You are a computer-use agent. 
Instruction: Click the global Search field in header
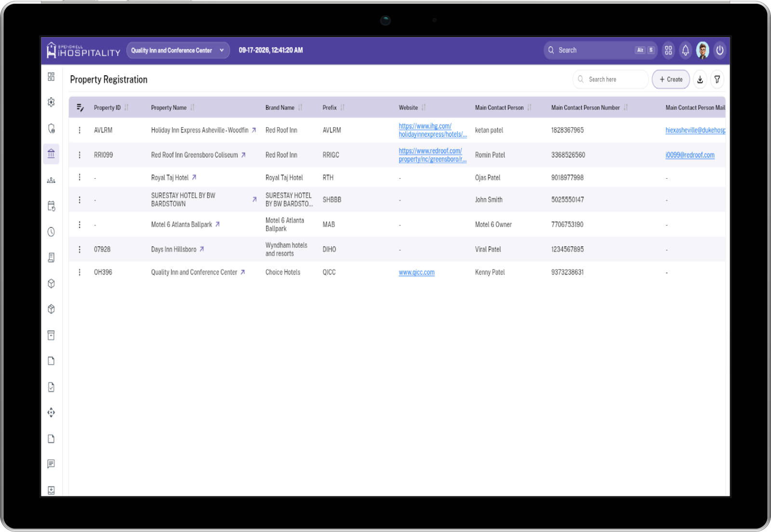[600, 50]
